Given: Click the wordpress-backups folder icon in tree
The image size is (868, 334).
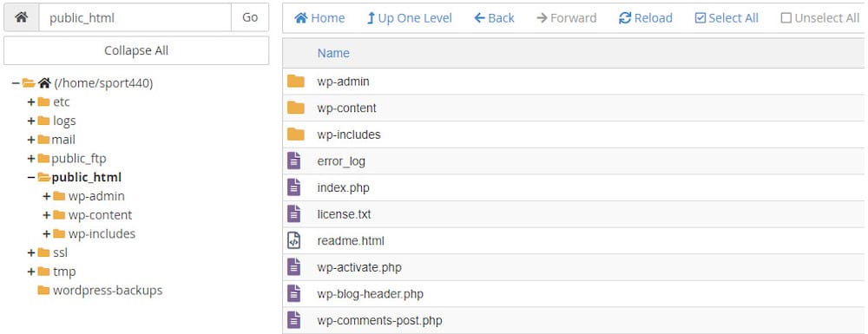Looking at the screenshot, I should (43, 290).
